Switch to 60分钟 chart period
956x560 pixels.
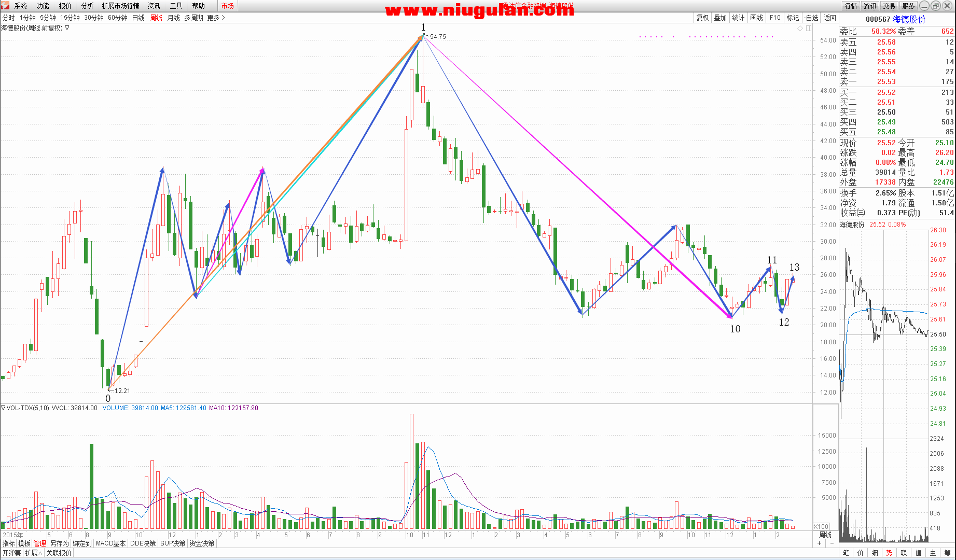[118, 18]
